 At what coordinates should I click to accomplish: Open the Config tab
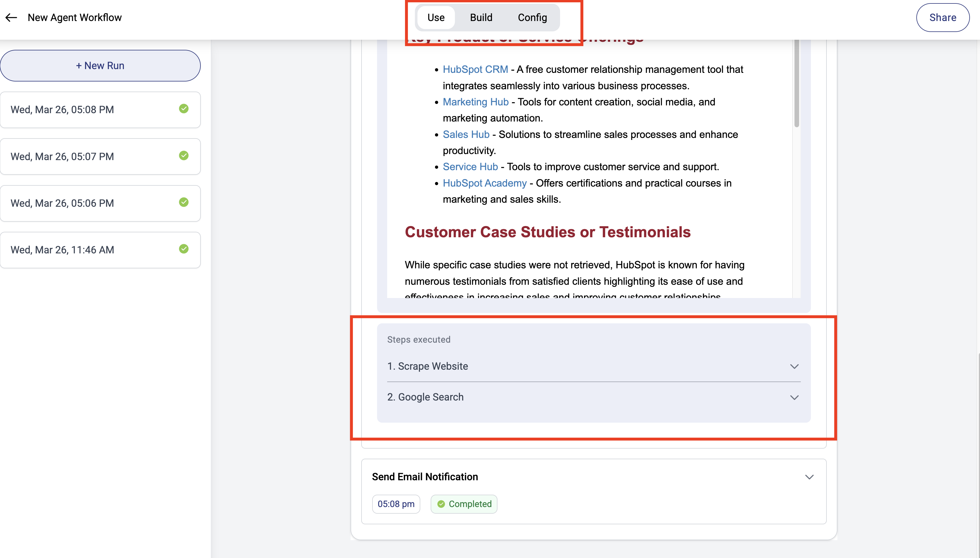pos(532,18)
